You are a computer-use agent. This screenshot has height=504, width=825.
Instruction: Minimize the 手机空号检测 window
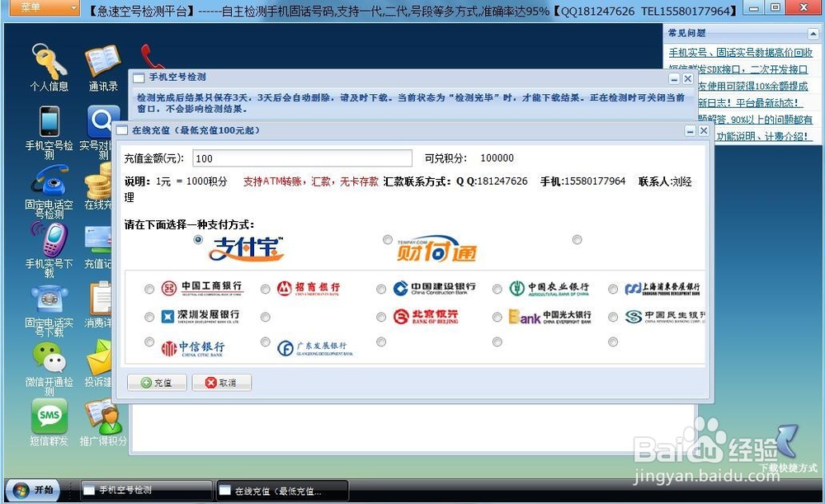coord(675,79)
